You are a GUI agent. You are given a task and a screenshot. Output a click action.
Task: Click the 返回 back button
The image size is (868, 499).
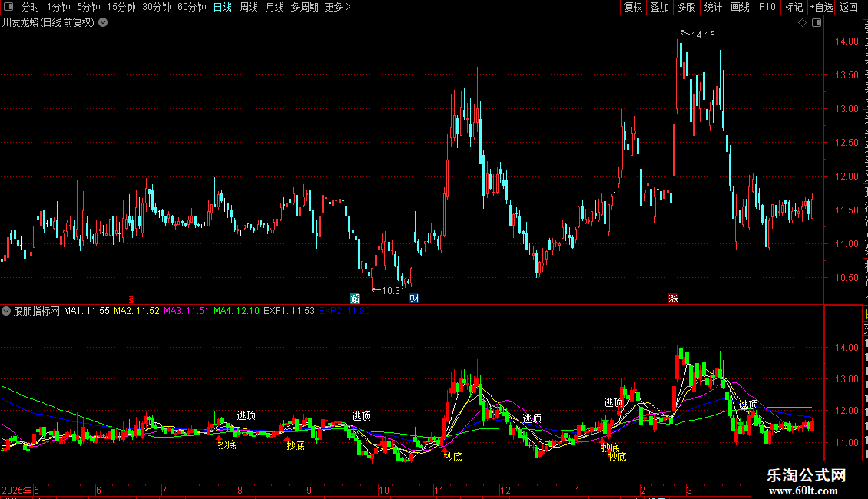point(848,7)
